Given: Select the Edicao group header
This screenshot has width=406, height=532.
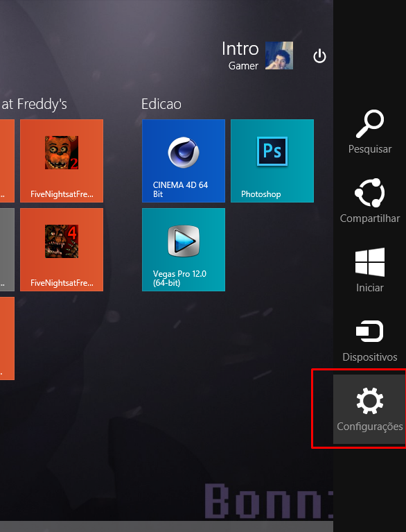Looking at the screenshot, I should click(x=161, y=104).
